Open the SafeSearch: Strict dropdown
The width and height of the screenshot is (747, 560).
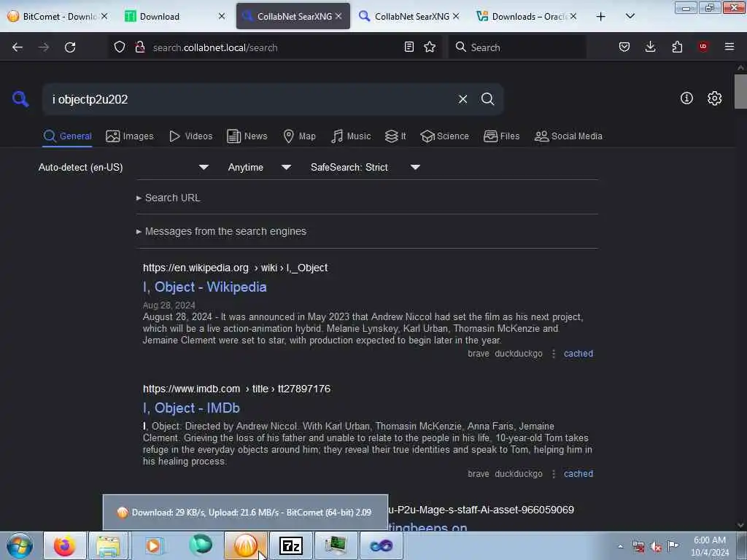click(x=365, y=167)
